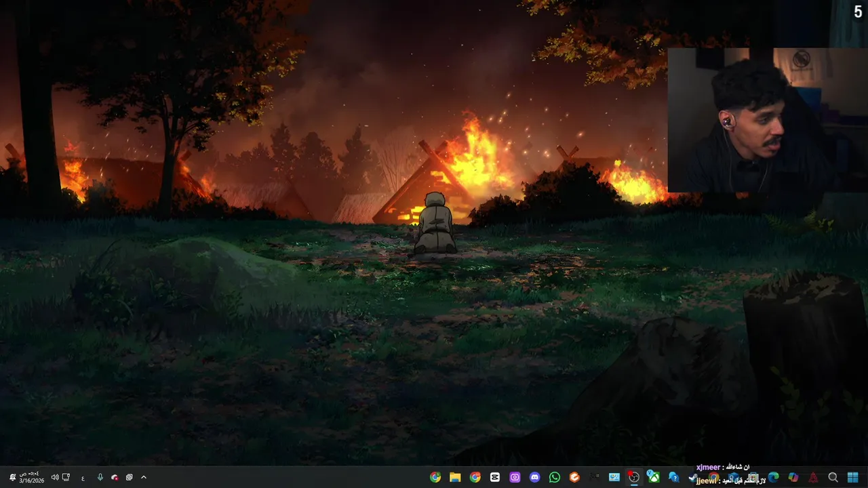Image resolution: width=868 pixels, height=488 pixels.
Task: Open the clock showing 3/16/2026
Action: pyautogui.click(x=31, y=477)
